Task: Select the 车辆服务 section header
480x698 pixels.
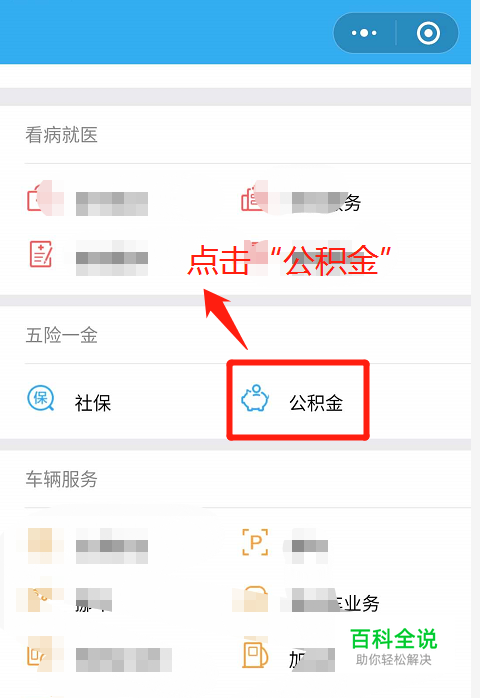Action: [61, 479]
